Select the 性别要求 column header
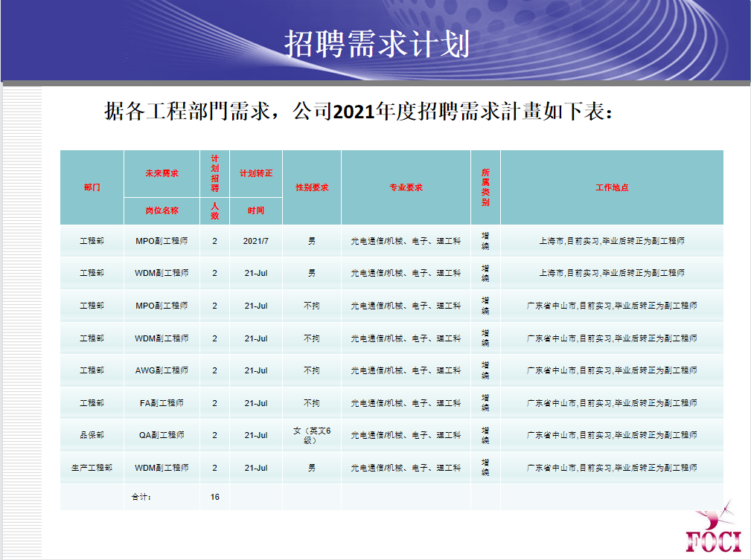 click(312, 187)
